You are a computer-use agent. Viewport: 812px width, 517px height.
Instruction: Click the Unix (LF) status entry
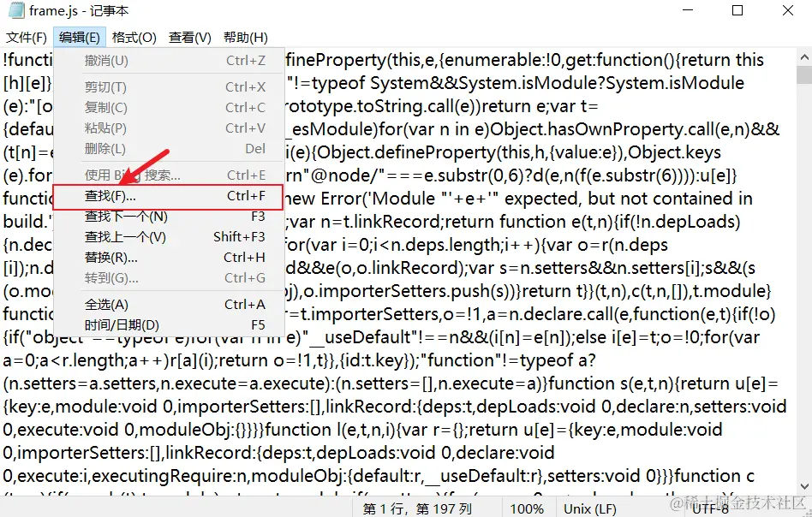click(590, 508)
